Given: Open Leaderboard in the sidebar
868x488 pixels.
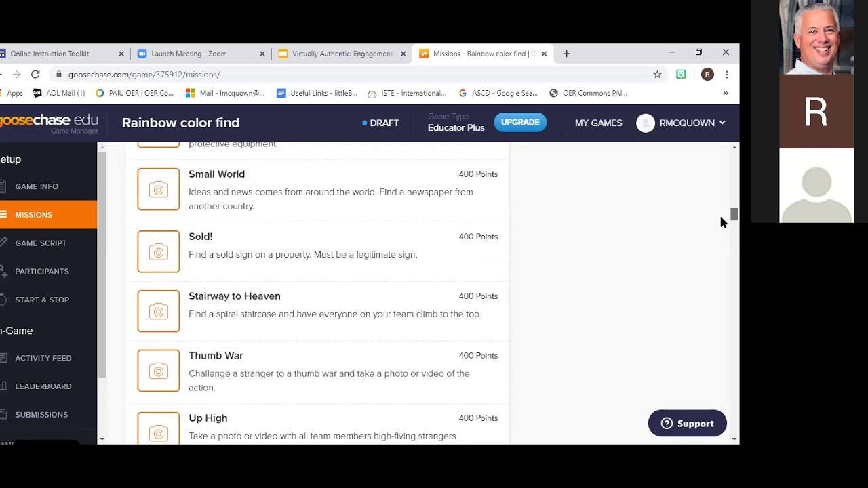Looking at the screenshot, I should pyautogui.click(x=43, y=386).
